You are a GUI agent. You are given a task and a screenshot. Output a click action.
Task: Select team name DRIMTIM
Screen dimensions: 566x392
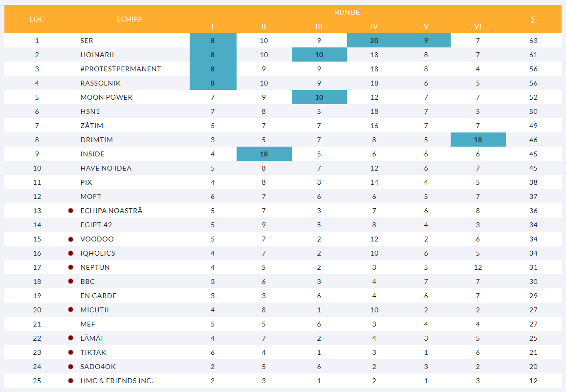[x=96, y=140]
